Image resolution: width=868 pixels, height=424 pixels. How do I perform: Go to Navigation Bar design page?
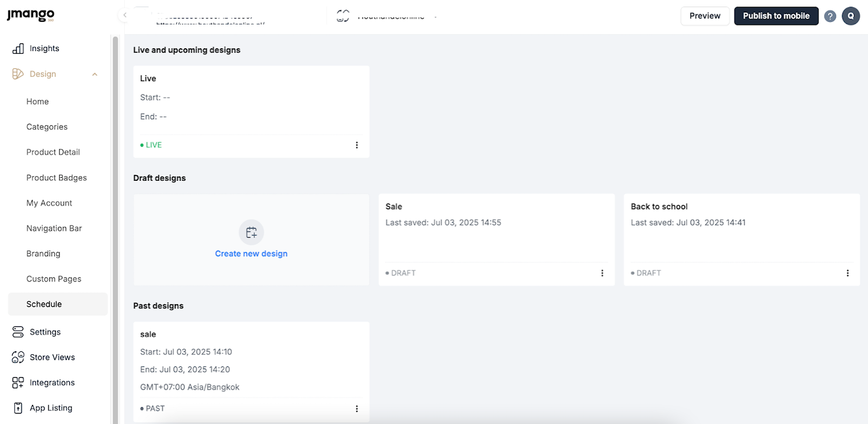[x=54, y=229]
